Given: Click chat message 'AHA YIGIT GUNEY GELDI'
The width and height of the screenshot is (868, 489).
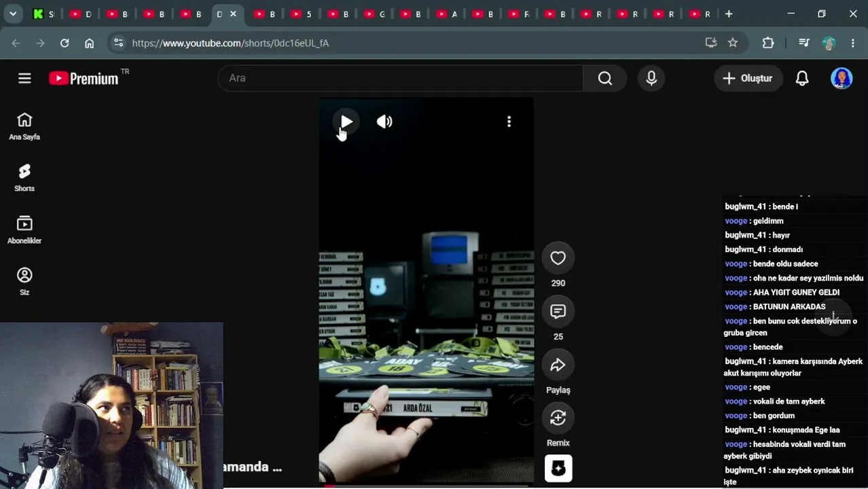Looking at the screenshot, I should [796, 292].
